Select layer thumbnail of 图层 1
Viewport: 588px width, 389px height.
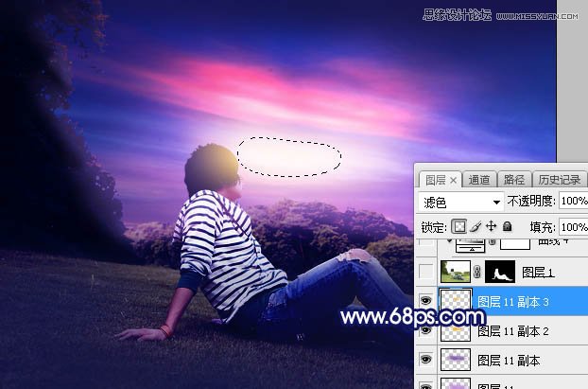coord(456,272)
